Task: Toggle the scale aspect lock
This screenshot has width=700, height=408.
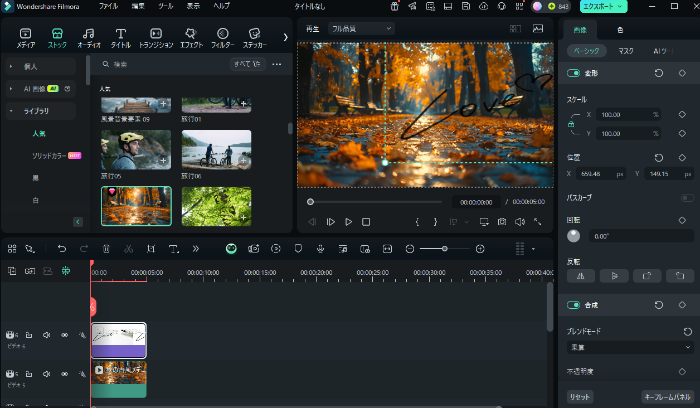Action: [x=571, y=125]
